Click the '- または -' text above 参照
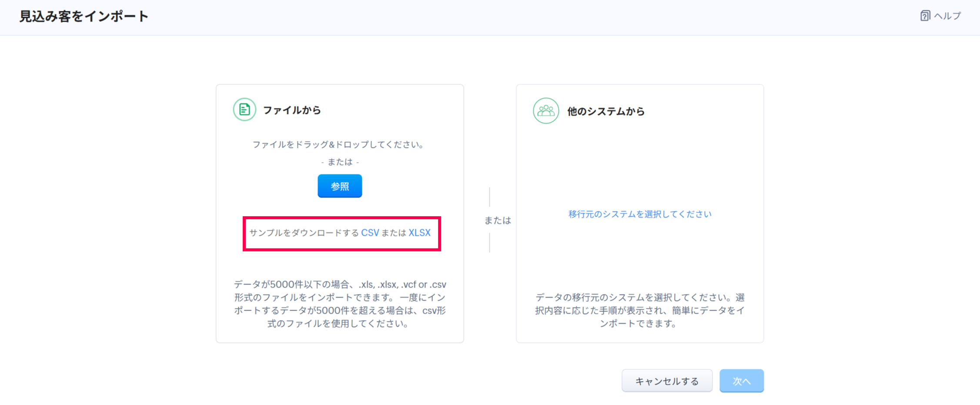 click(x=340, y=162)
